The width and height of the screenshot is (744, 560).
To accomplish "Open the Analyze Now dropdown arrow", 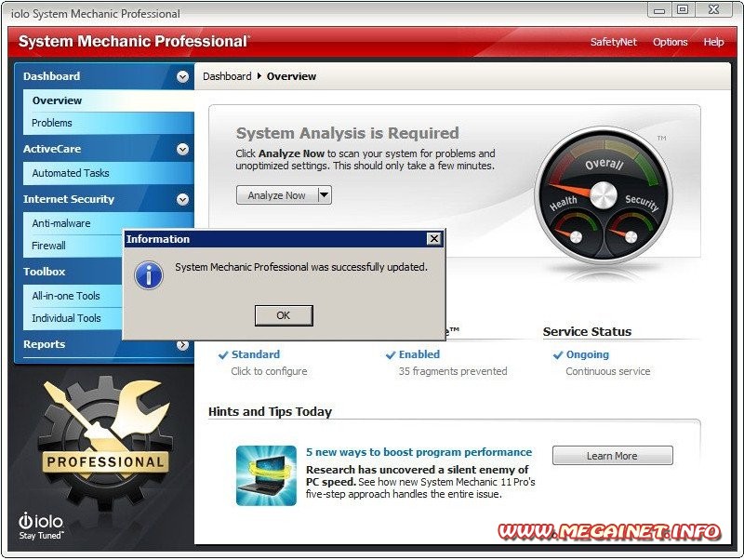I will click(x=325, y=195).
